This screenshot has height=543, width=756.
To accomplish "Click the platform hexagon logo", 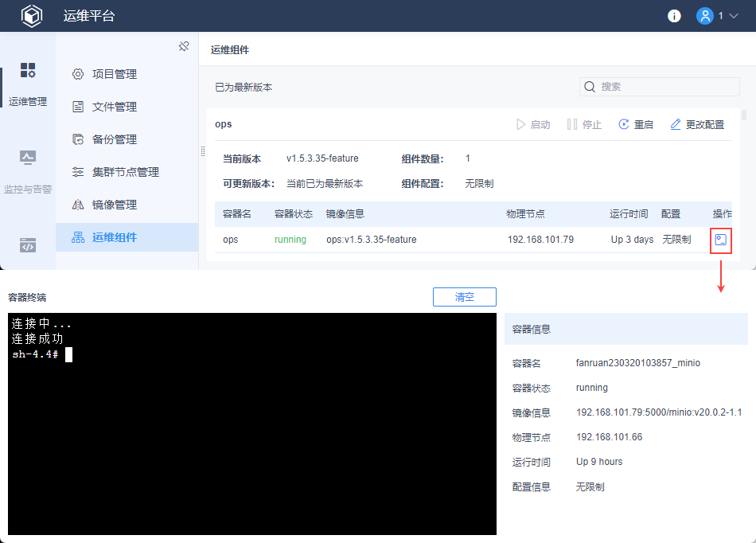I will coord(32,16).
